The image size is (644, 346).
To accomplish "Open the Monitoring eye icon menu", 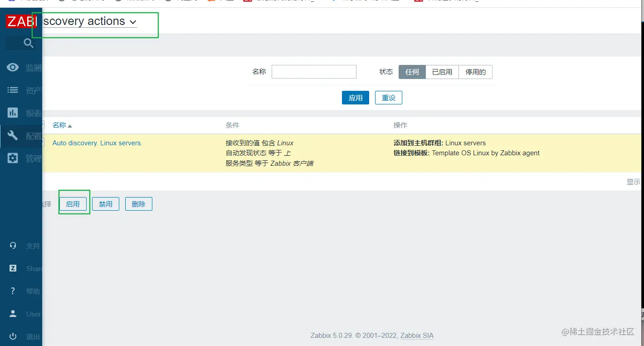I will (x=13, y=68).
